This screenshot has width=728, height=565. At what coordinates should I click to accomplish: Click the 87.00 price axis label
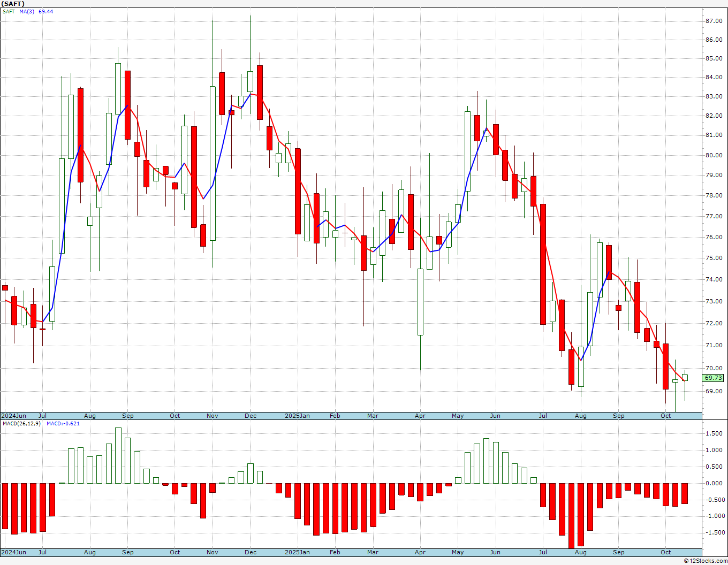coord(714,21)
